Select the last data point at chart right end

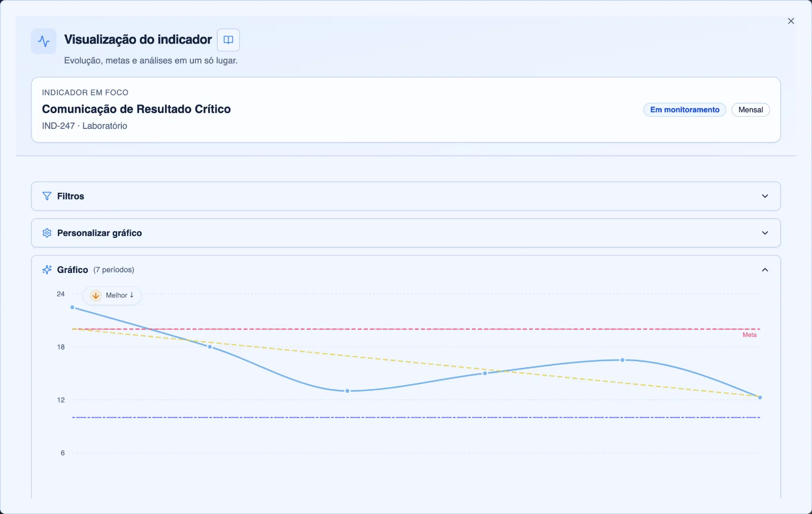pos(760,397)
